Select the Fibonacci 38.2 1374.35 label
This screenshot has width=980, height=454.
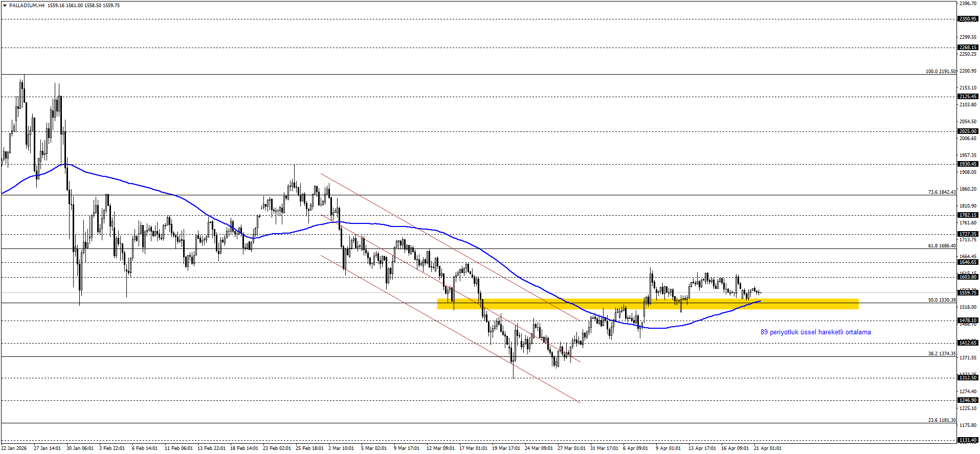click(942, 354)
